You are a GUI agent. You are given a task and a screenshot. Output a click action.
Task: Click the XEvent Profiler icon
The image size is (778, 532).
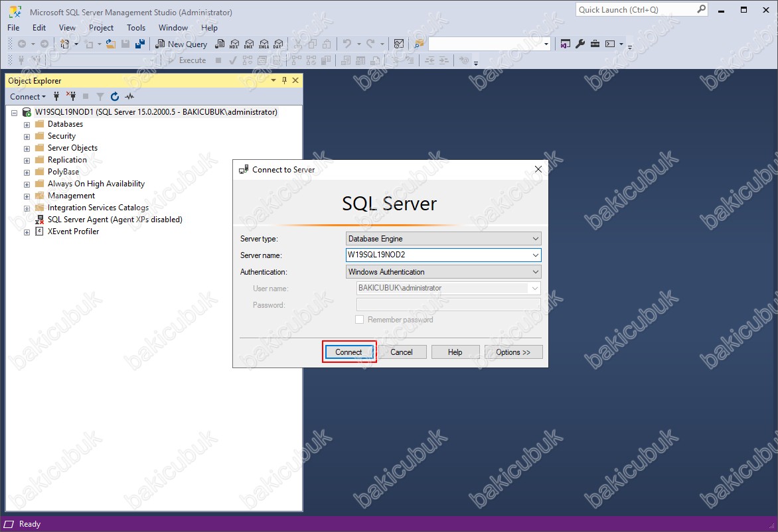[x=39, y=232]
